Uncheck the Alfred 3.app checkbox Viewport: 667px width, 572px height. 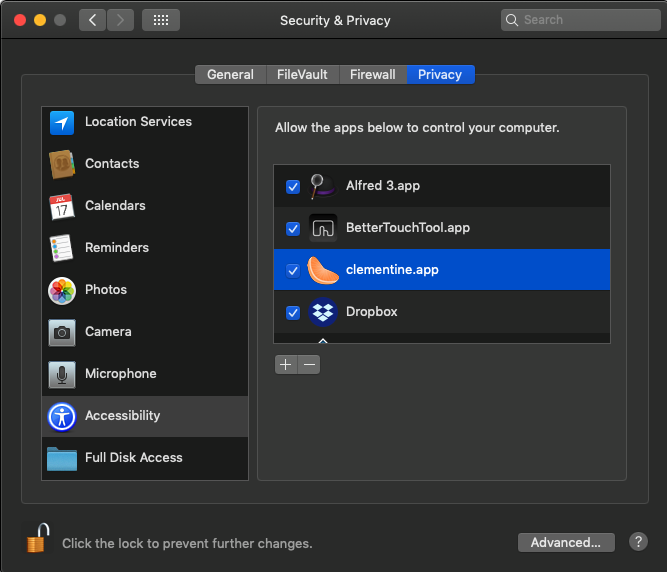click(293, 187)
